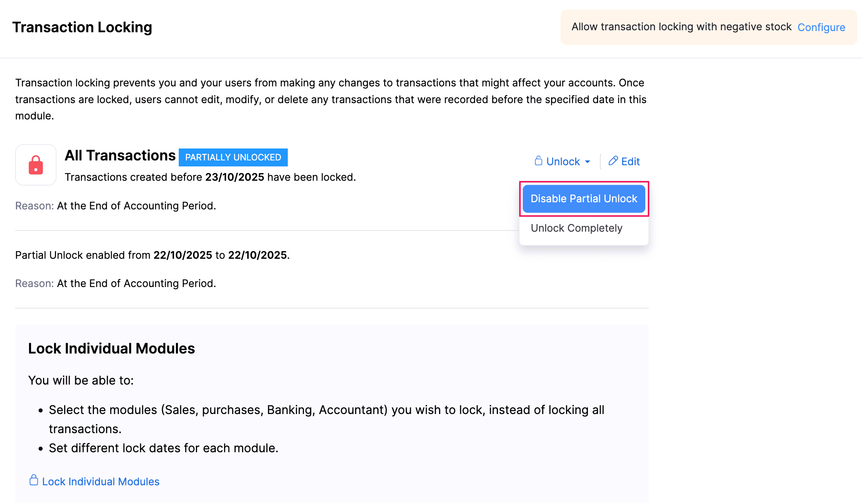Click the red padlock icon beside All Transactions
The width and height of the screenshot is (863, 504).
[x=35, y=165]
